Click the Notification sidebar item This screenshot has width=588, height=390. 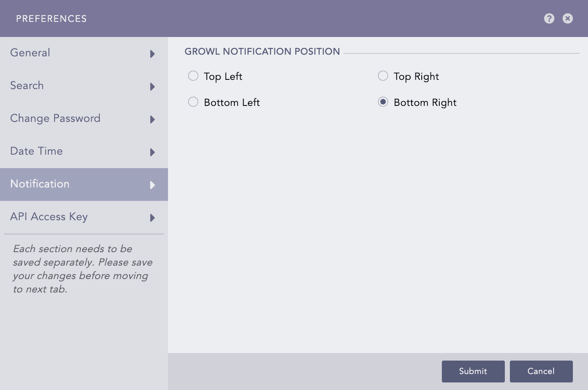(40, 184)
